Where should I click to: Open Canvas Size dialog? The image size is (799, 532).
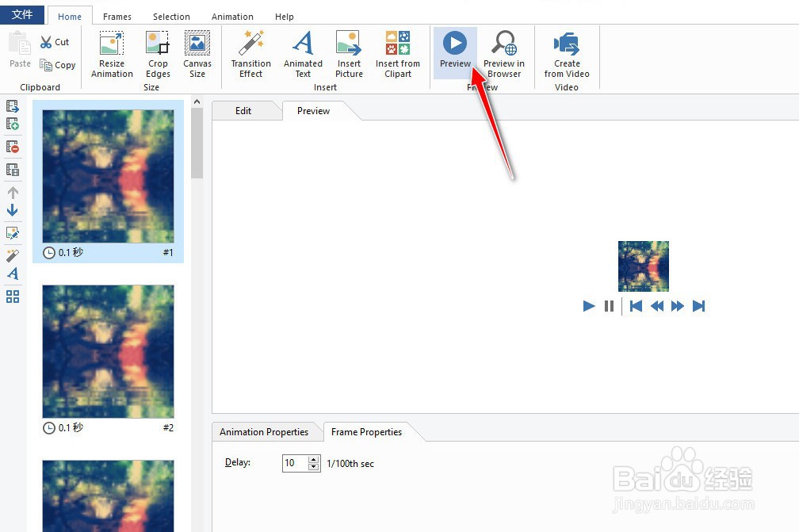[197, 54]
